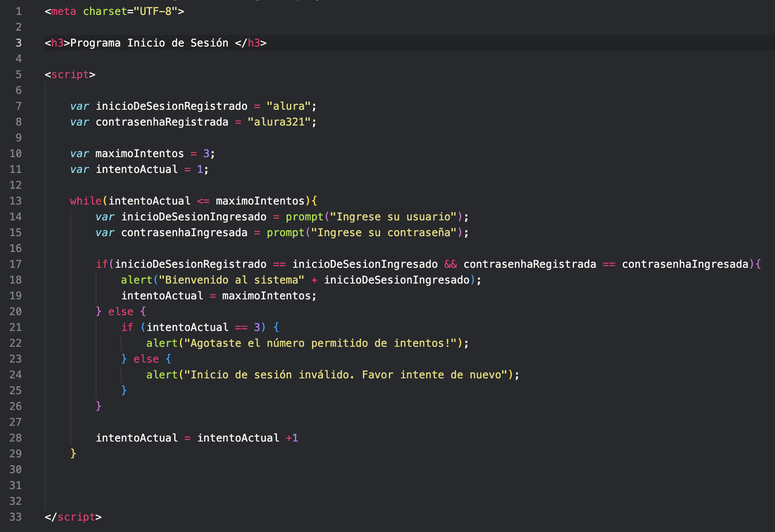775x532 pixels.
Task: Click the yellow closing brace on line 29
Action: pos(73,453)
